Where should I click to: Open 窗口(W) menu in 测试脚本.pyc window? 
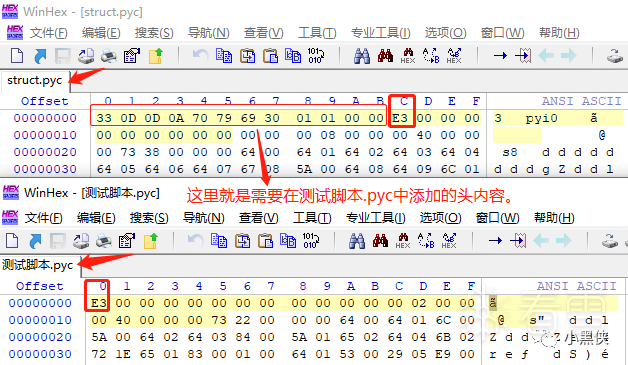coord(497,218)
